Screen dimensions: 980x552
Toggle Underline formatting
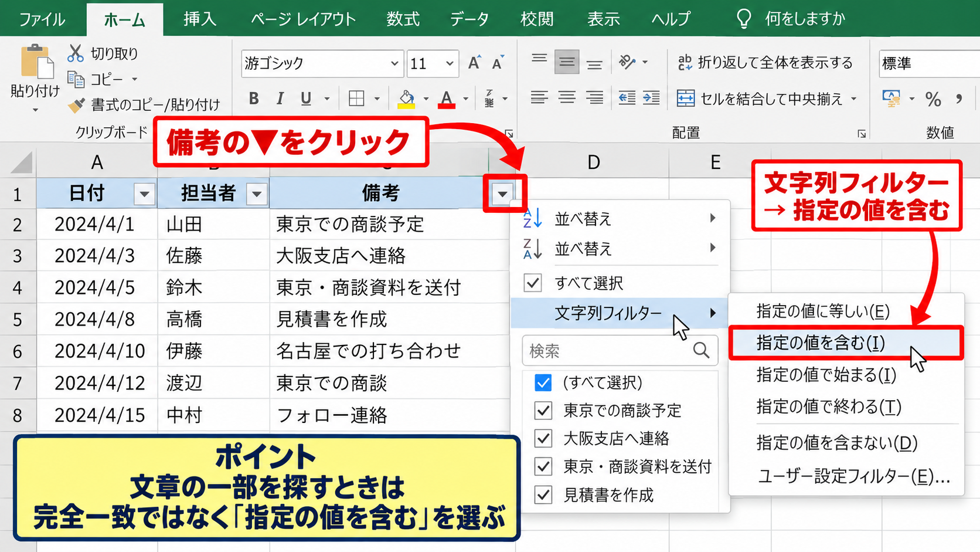coord(306,99)
